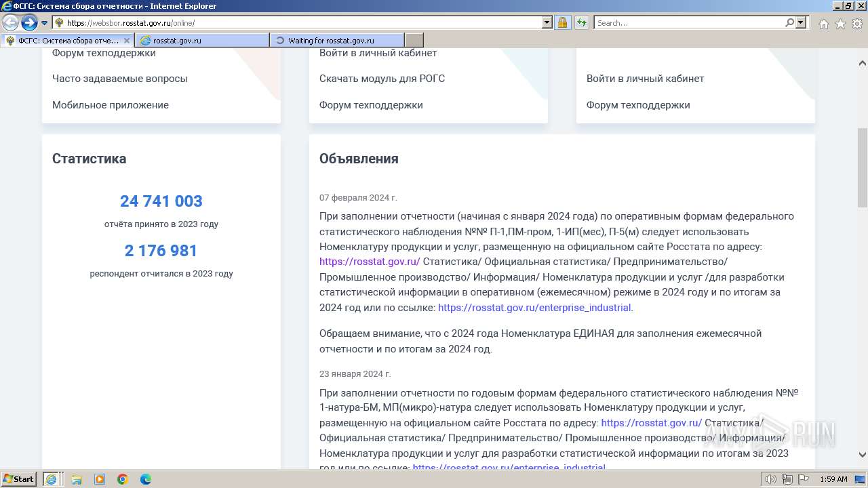Viewport: 868px width, 488px height.
Task: Click the magnifier search icon
Action: pyautogui.click(x=789, y=23)
